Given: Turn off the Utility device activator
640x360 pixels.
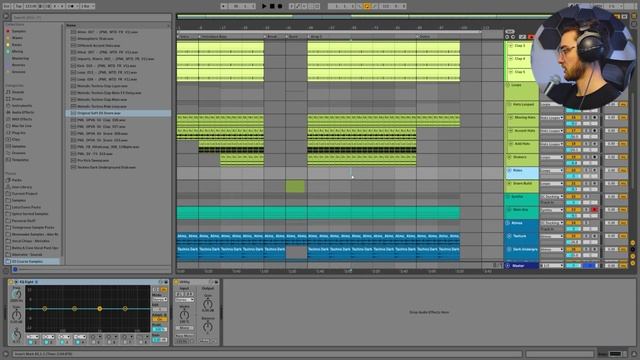Looking at the screenshot, I should (176, 282).
